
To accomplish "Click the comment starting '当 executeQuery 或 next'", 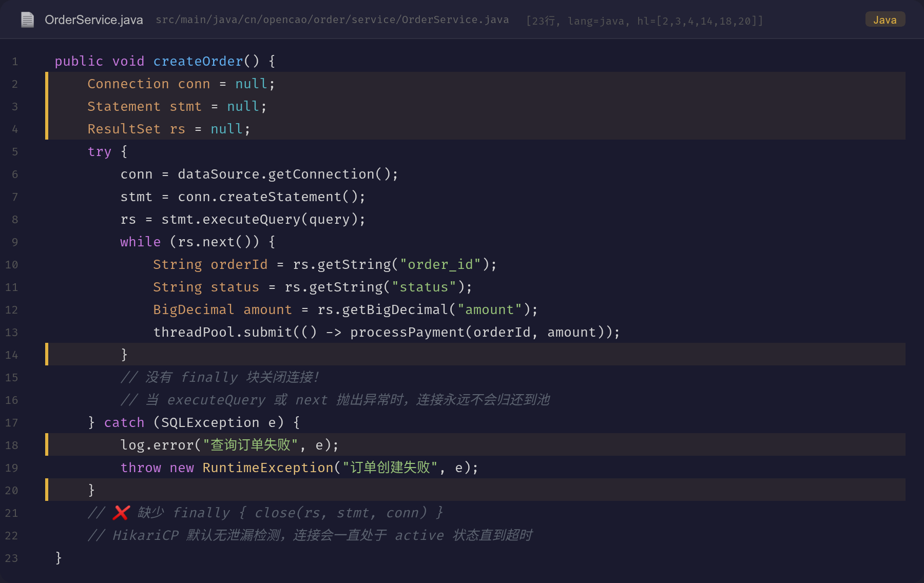I will [335, 400].
